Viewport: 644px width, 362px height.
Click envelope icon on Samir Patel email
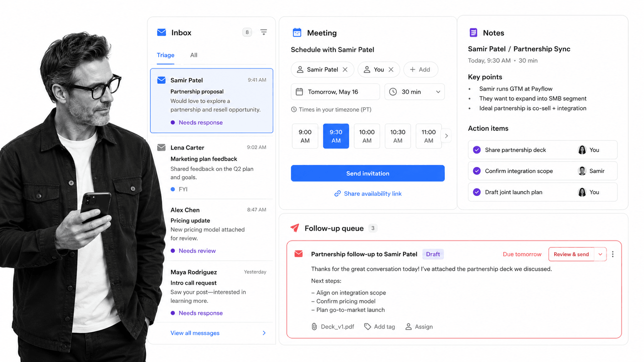pos(161,80)
